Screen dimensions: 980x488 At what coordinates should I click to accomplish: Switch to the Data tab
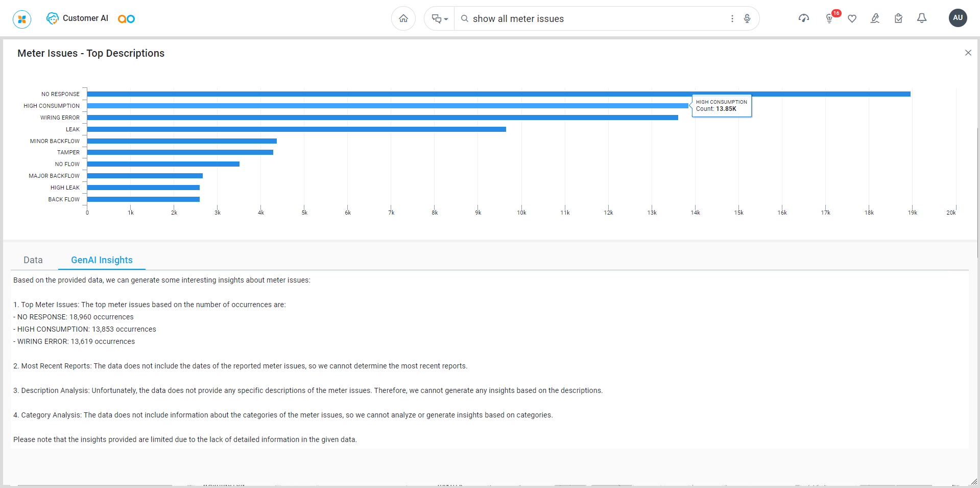33,260
